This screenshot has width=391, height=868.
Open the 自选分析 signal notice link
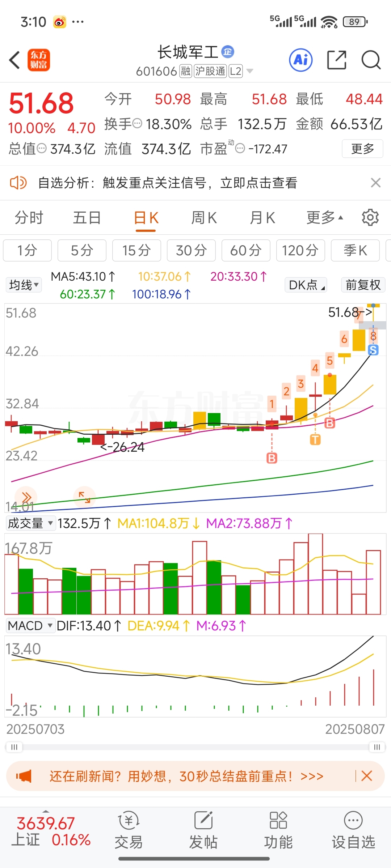coord(168,183)
